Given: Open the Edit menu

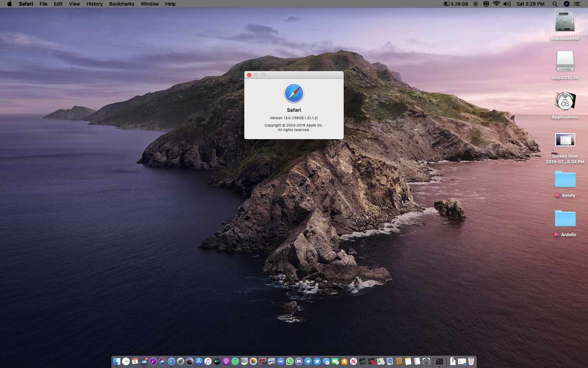Looking at the screenshot, I should click(58, 4).
